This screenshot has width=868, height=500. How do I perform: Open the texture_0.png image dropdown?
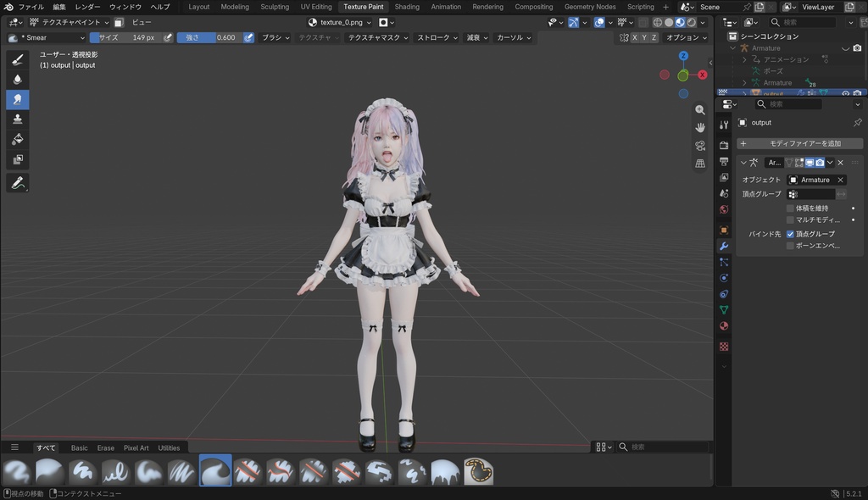(x=339, y=22)
